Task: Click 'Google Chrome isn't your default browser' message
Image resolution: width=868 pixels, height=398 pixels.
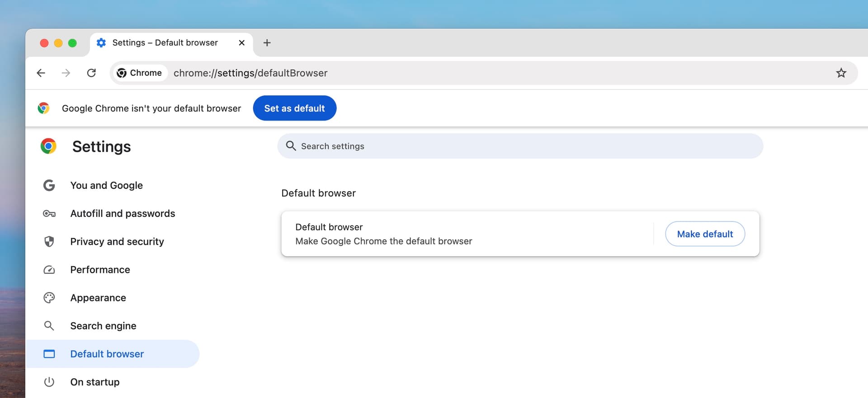Action: click(x=151, y=108)
